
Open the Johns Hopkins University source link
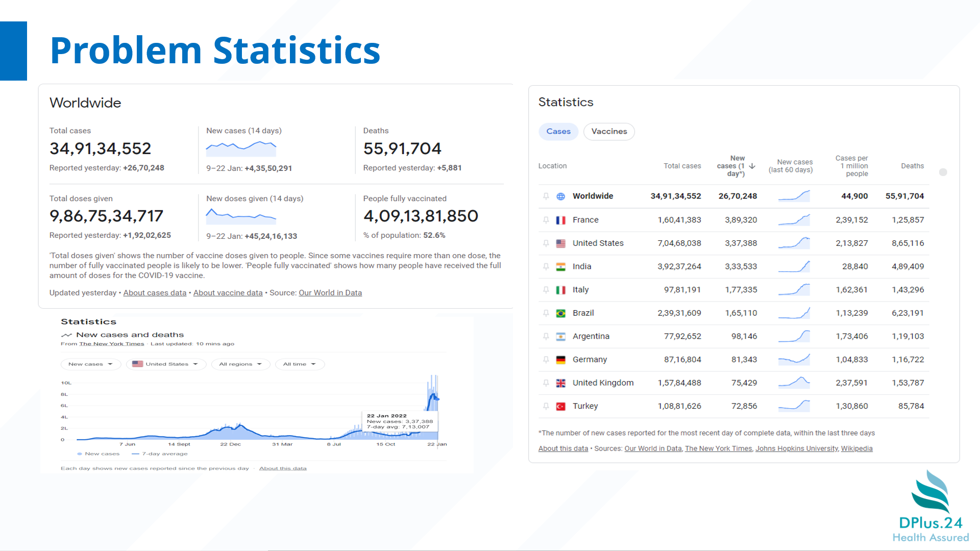pyautogui.click(x=796, y=448)
